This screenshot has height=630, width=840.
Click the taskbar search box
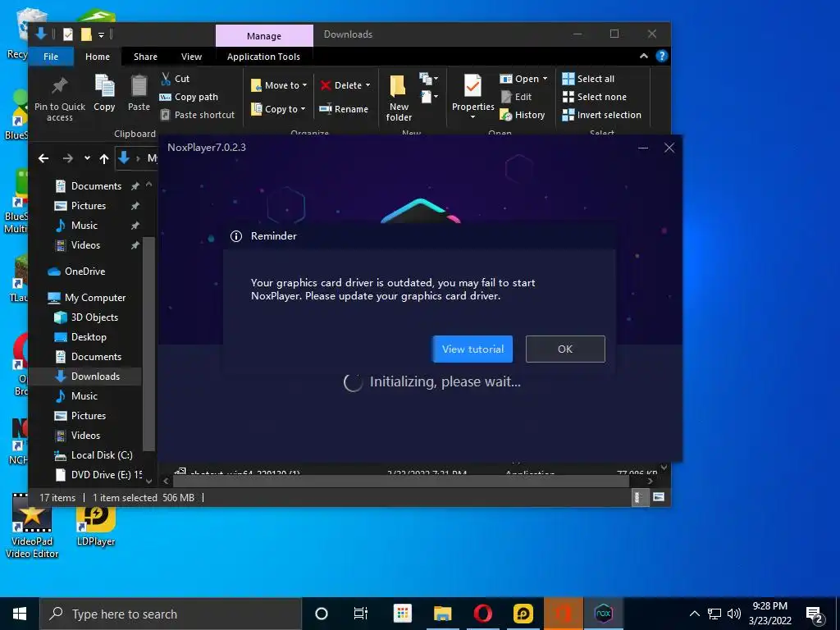(171, 614)
